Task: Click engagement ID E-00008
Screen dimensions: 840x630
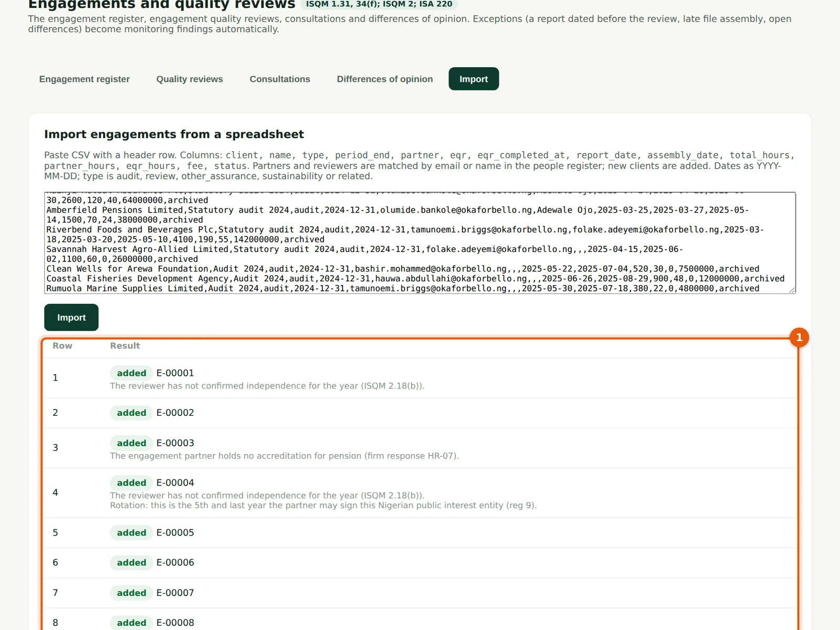Action: pyautogui.click(x=175, y=623)
